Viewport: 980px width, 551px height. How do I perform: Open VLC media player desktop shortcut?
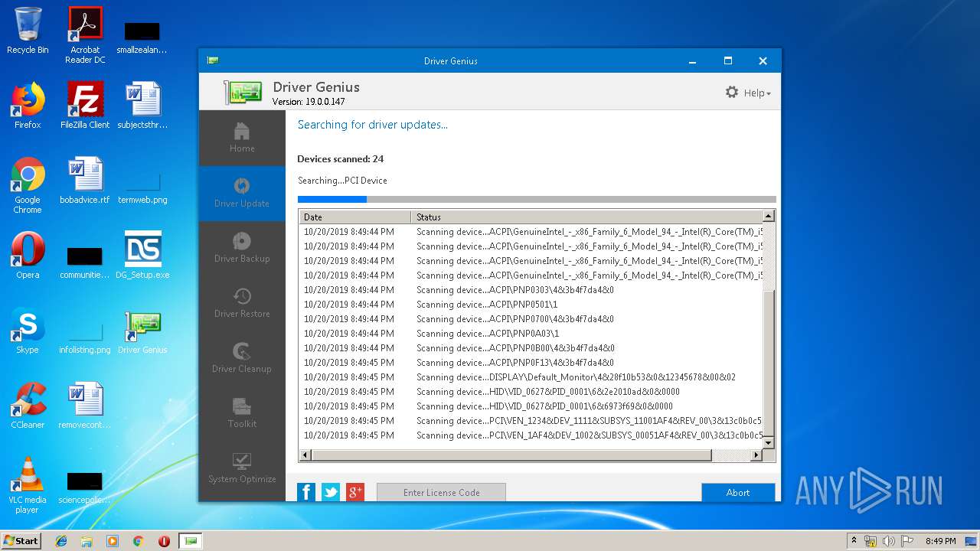pos(28,485)
